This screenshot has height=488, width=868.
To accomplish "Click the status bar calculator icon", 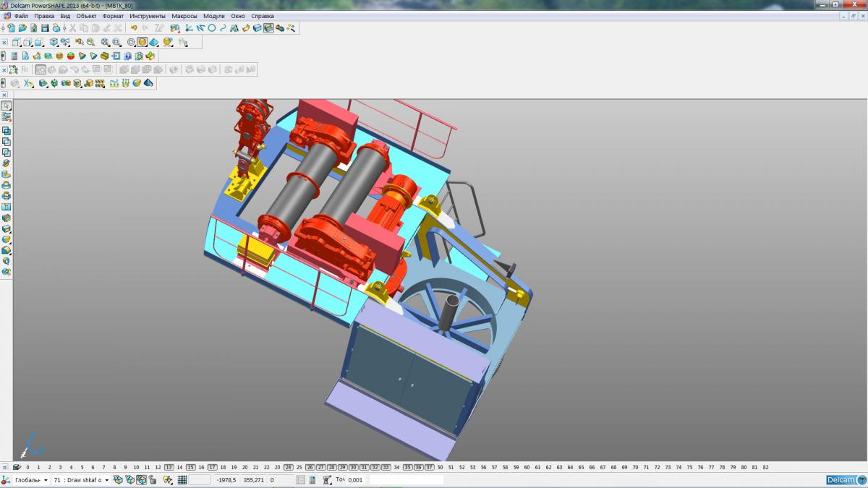I will 312,479.
